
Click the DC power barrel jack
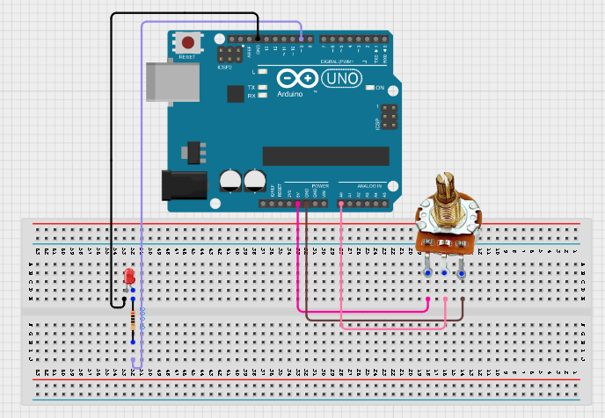coord(184,186)
